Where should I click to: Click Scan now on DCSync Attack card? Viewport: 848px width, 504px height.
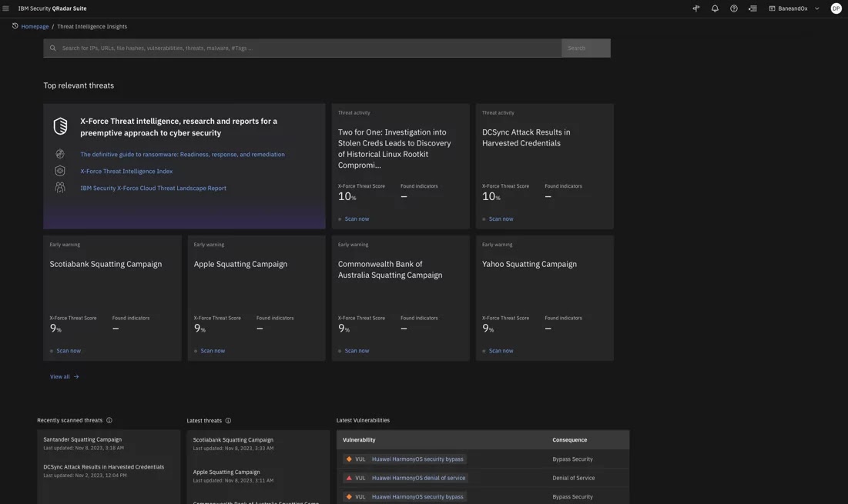coord(501,219)
